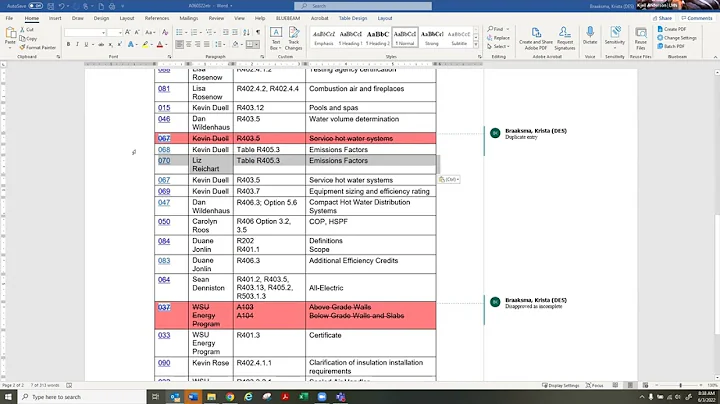Decrease paragraph indent
The height and width of the screenshot is (404, 720).
225,32
